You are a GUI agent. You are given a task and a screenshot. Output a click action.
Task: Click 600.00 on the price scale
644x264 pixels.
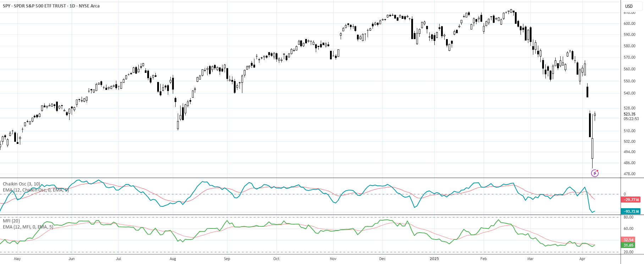tap(629, 23)
